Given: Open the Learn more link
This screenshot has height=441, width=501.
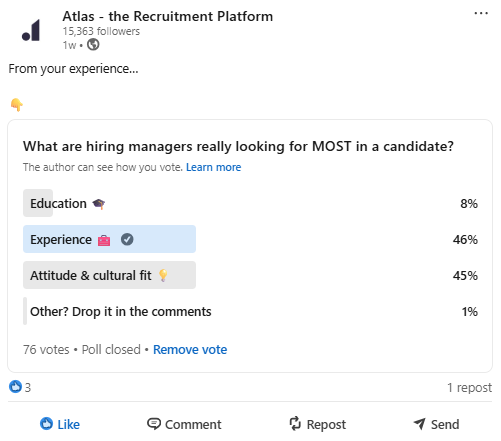Looking at the screenshot, I should [x=213, y=167].
